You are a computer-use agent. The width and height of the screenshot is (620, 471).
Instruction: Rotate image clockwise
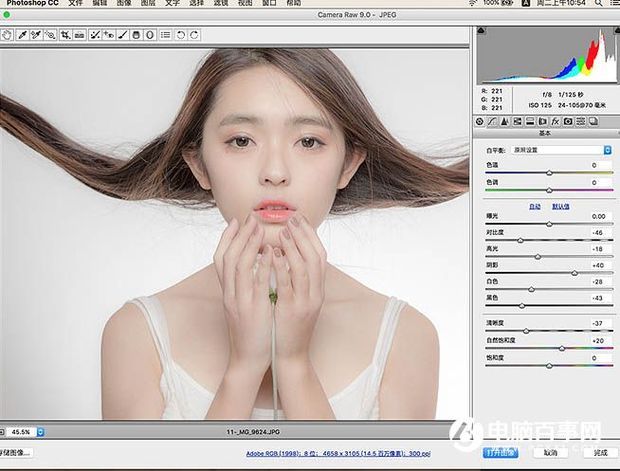pyautogui.click(x=194, y=35)
